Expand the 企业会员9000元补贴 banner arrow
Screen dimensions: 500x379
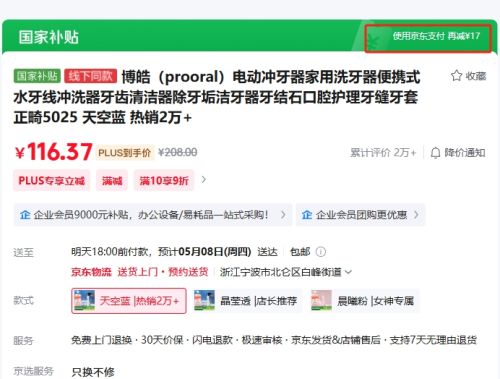(x=283, y=215)
